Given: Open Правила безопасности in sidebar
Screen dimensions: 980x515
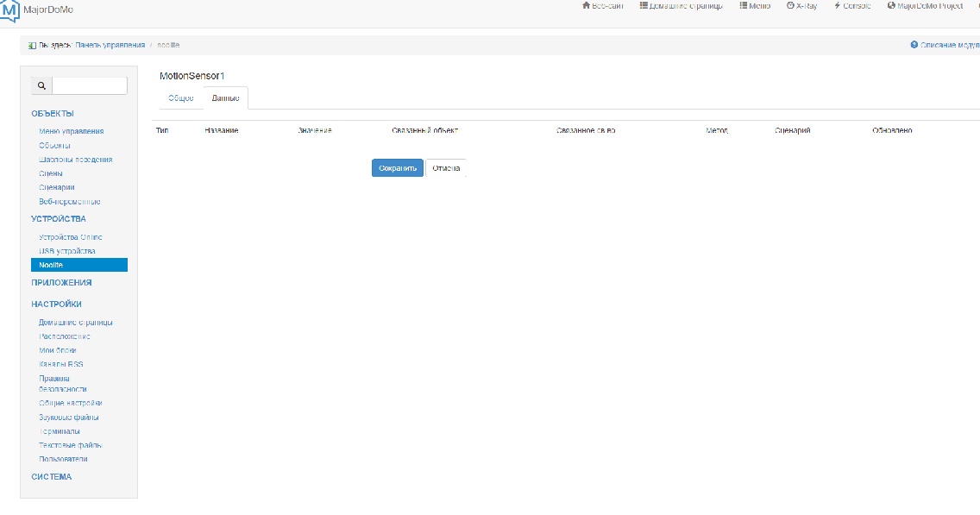Looking at the screenshot, I should pyautogui.click(x=62, y=384).
